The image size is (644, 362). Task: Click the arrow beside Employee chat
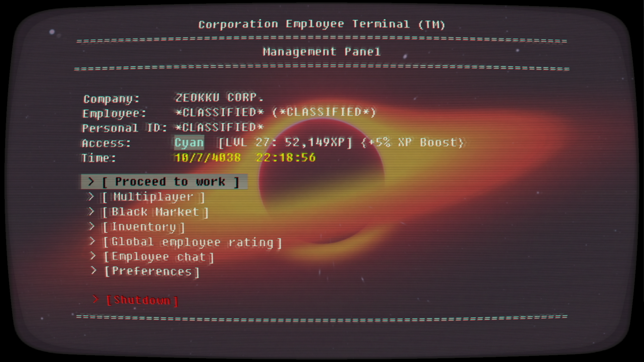pyautogui.click(x=93, y=256)
